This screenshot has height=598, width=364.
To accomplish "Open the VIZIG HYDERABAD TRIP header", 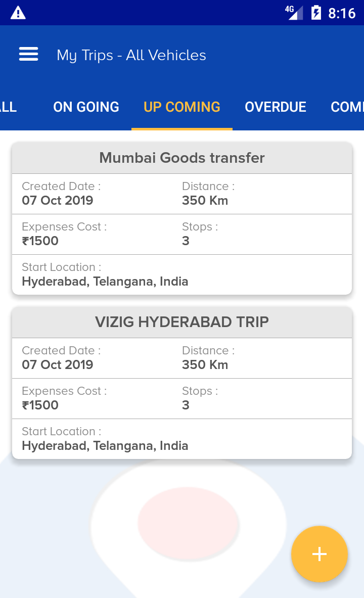I will pos(182,323).
